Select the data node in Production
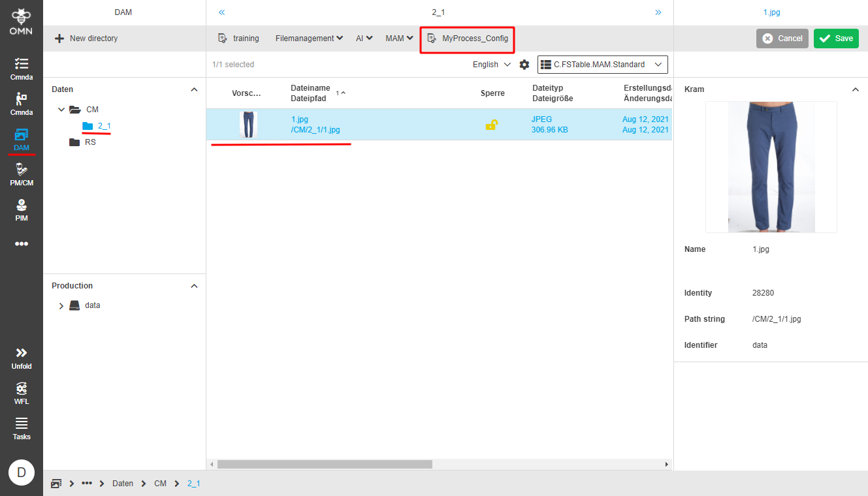868x496 pixels. pos(93,305)
